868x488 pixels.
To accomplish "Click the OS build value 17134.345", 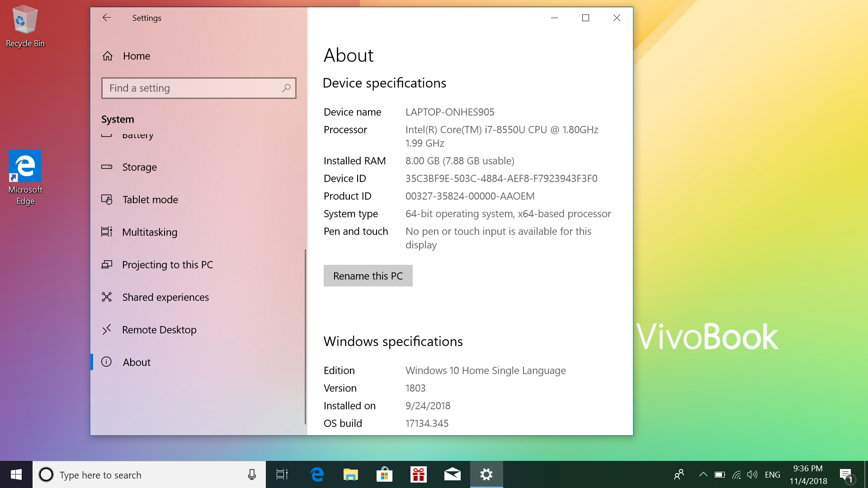I will click(427, 423).
